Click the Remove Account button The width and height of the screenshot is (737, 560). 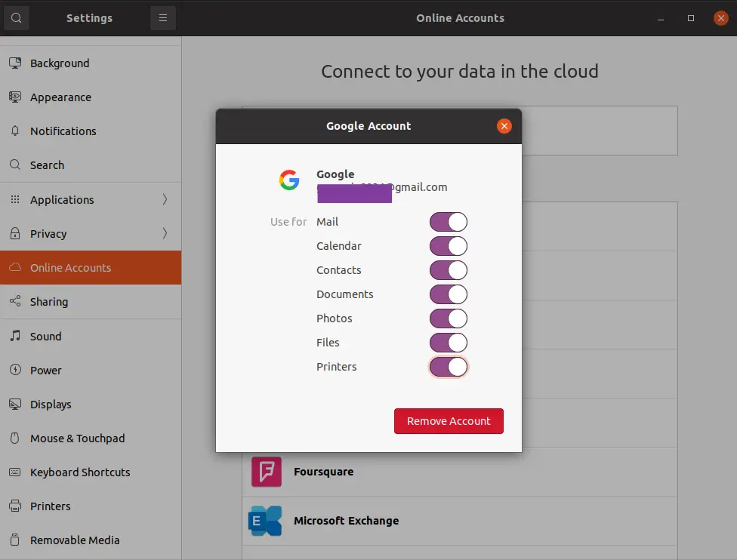pos(449,421)
